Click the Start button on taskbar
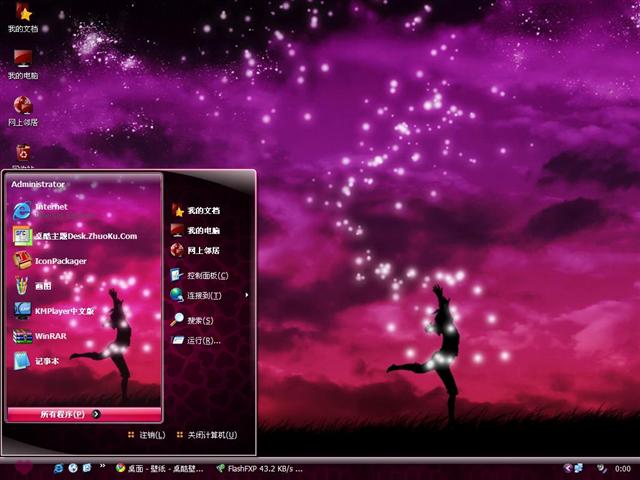The width and height of the screenshot is (640, 480). 22,467
